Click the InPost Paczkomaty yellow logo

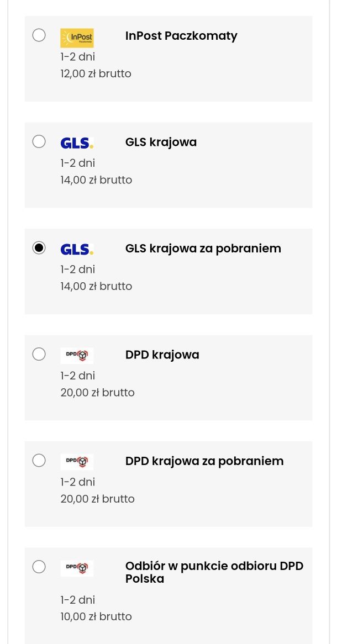pyautogui.click(x=77, y=38)
